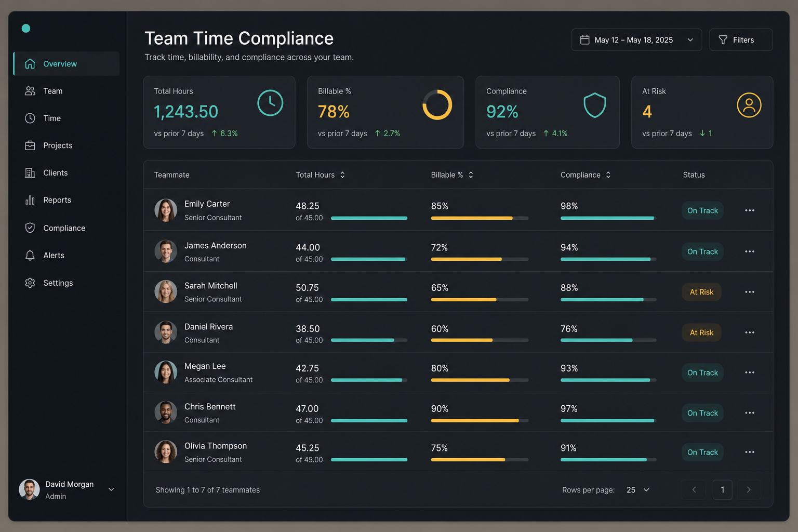
Task: Open more options for Daniel Rivera
Action: (750, 332)
